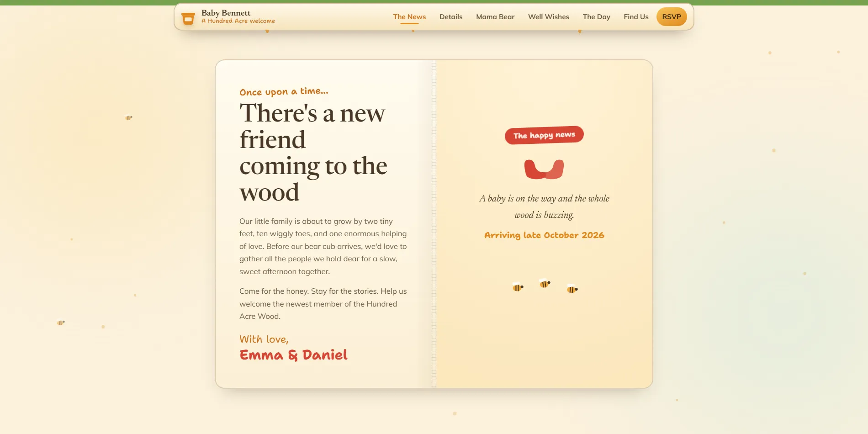Click the floating bee near the page's lower left

point(60,323)
